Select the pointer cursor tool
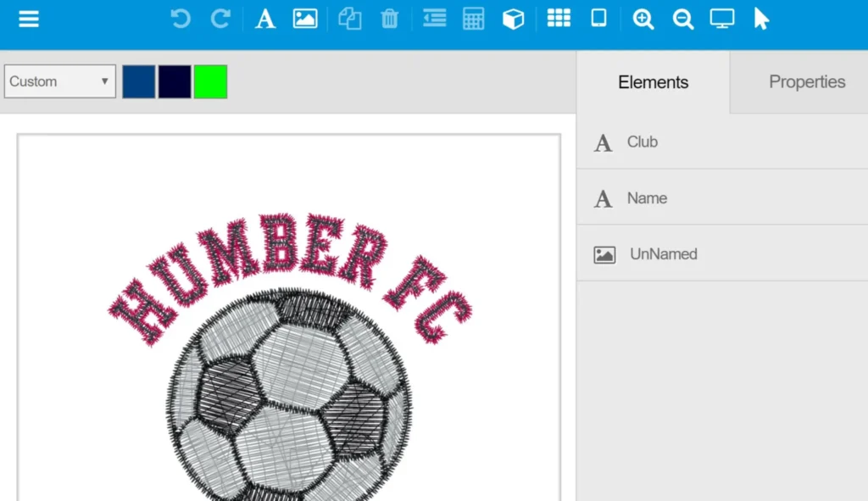868x501 pixels. coord(761,19)
